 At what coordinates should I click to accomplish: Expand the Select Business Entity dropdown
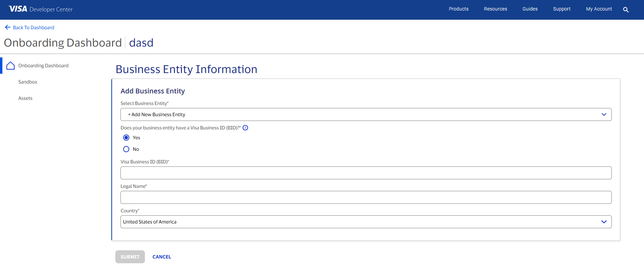365,114
